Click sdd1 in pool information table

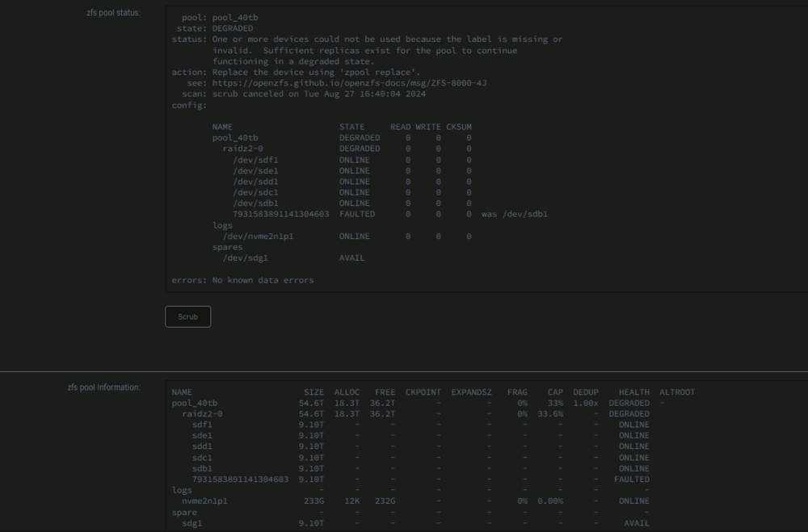[202, 446]
